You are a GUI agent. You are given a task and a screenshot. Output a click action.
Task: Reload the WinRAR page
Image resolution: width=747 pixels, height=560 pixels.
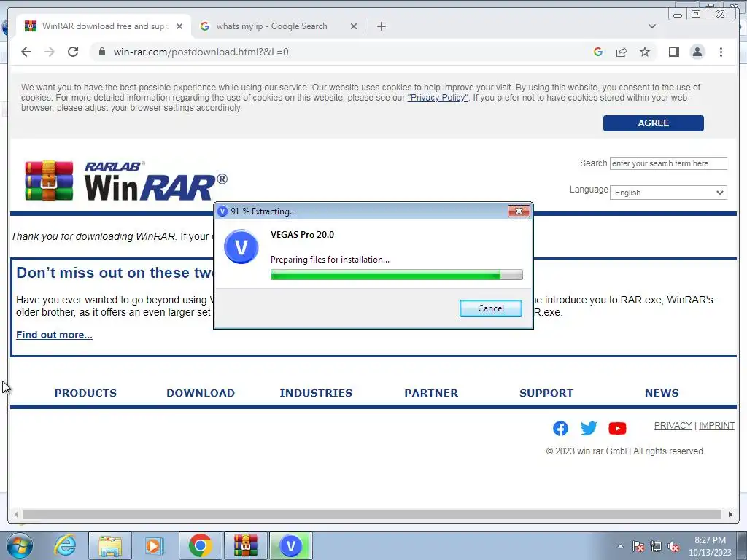pyautogui.click(x=73, y=52)
